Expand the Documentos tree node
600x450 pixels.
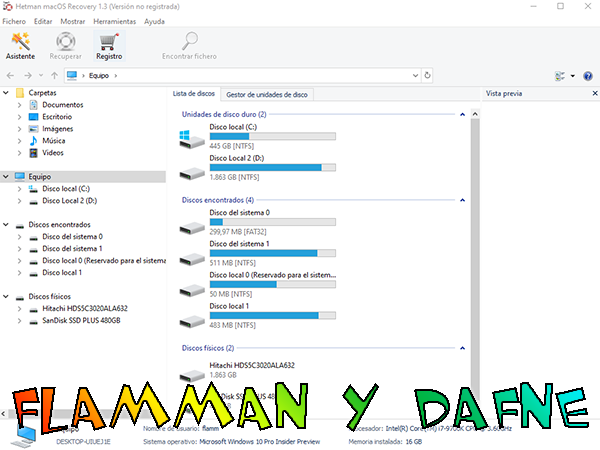click(19, 104)
